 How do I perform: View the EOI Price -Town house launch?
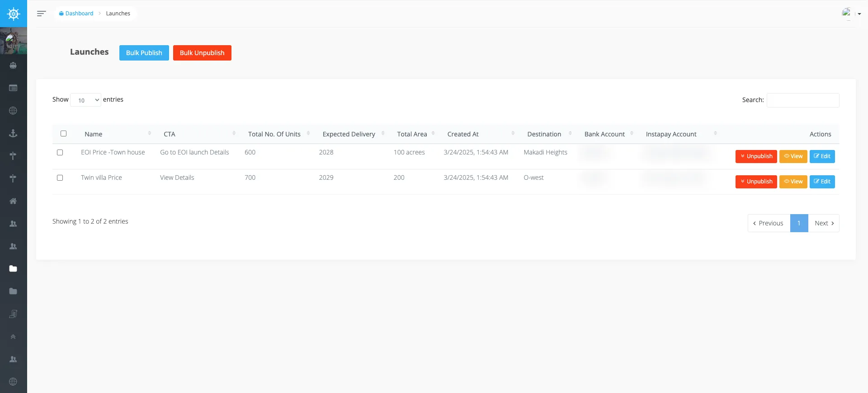tap(793, 156)
